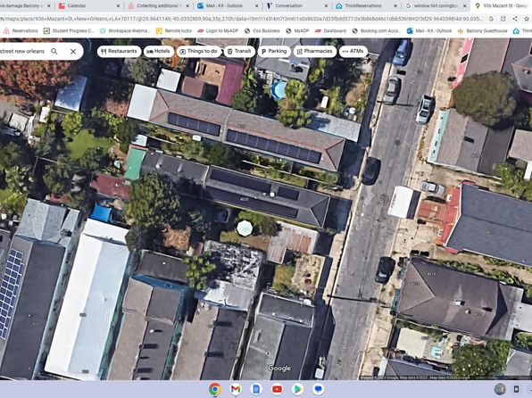Filter by Things to do
This screenshot has height=398, width=532.
[x=199, y=51]
